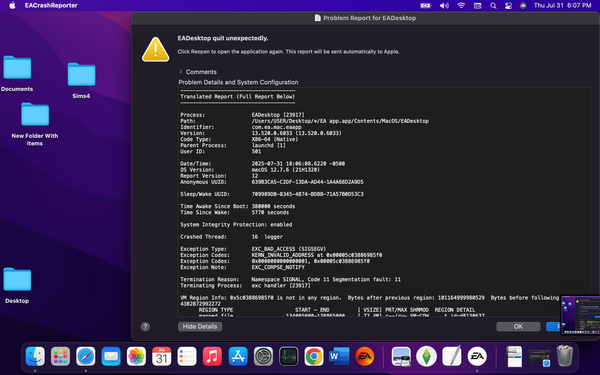
Task: Click the Hide Details button
Action: pyautogui.click(x=200, y=326)
